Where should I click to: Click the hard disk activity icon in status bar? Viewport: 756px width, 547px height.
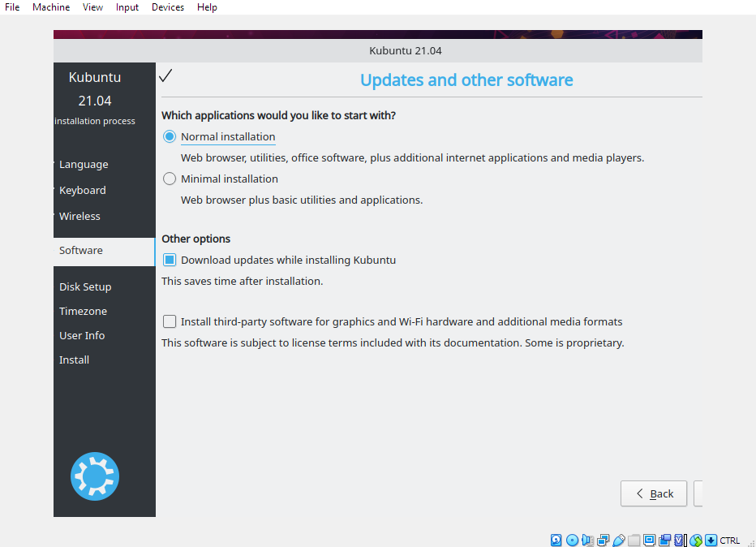click(x=556, y=541)
